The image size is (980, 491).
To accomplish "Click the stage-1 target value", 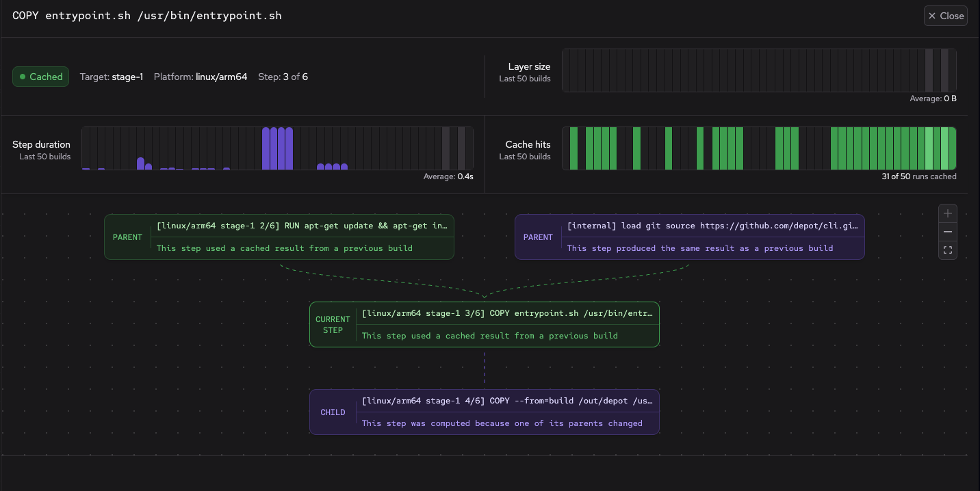I will coord(129,77).
